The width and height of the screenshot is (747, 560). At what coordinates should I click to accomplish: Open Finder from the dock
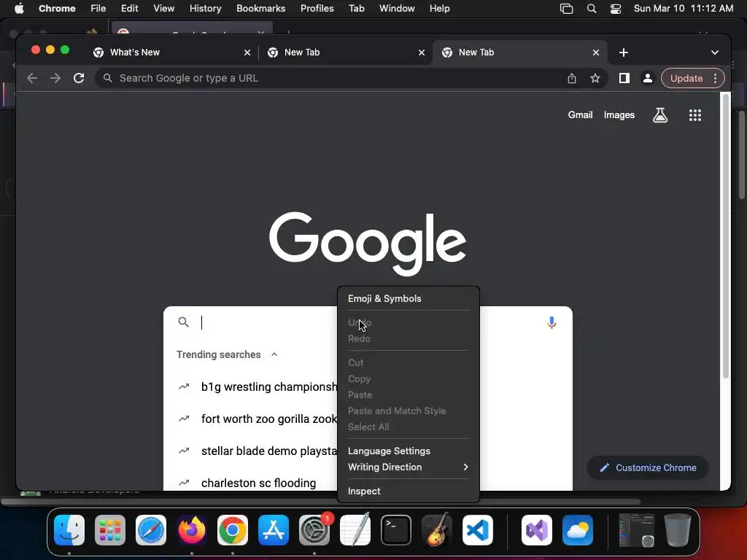point(69,530)
